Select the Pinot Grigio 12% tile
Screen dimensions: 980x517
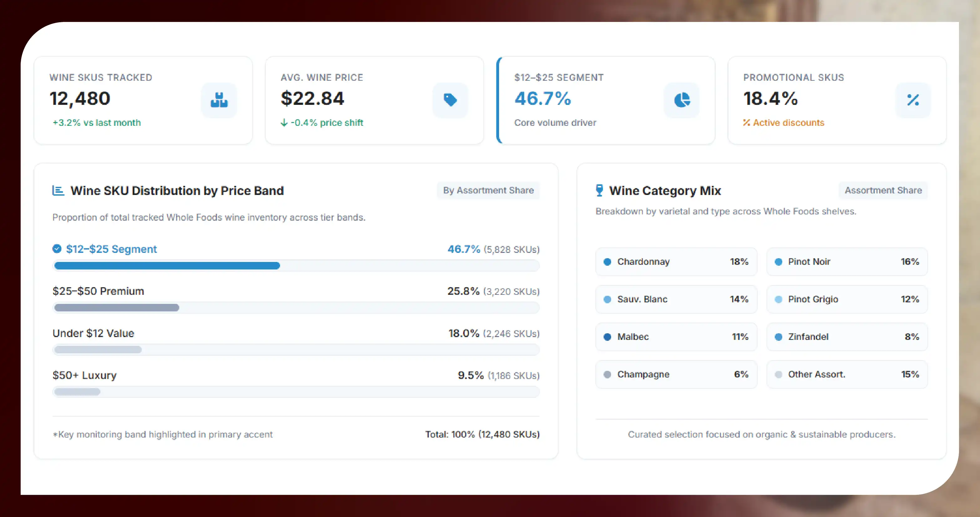point(847,299)
